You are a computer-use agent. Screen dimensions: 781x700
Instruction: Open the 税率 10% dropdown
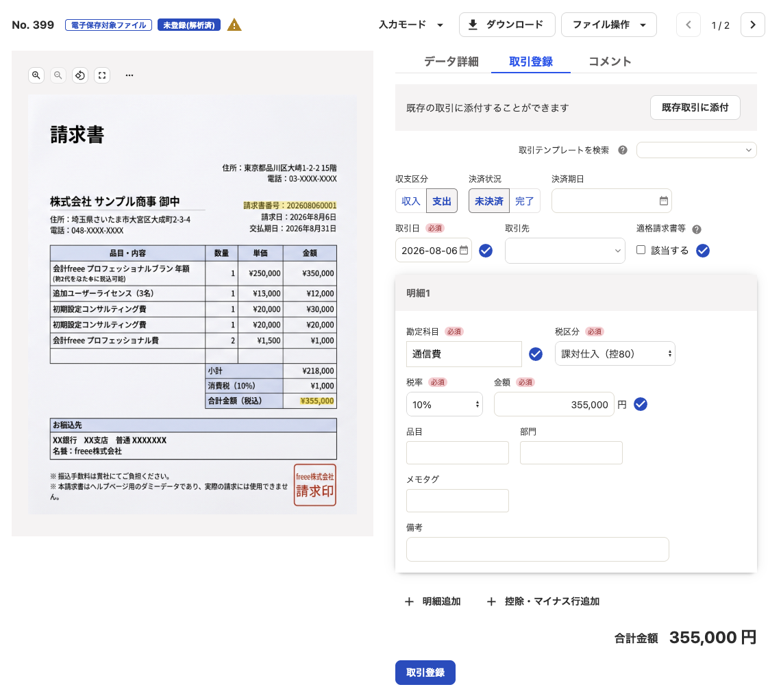[445, 404]
